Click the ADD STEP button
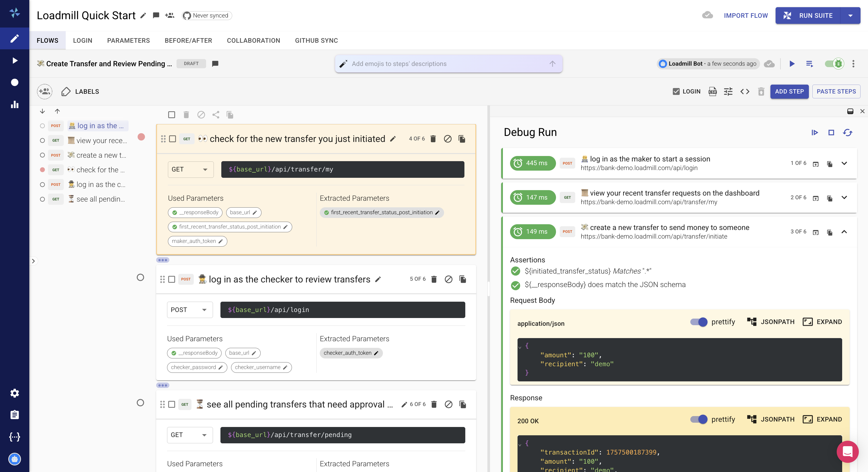868x472 pixels. coord(789,91)
